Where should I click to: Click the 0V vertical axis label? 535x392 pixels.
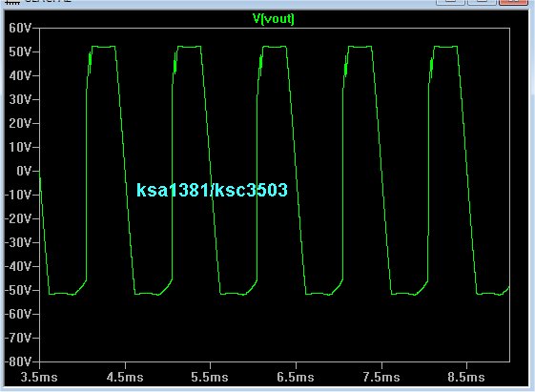24,171
